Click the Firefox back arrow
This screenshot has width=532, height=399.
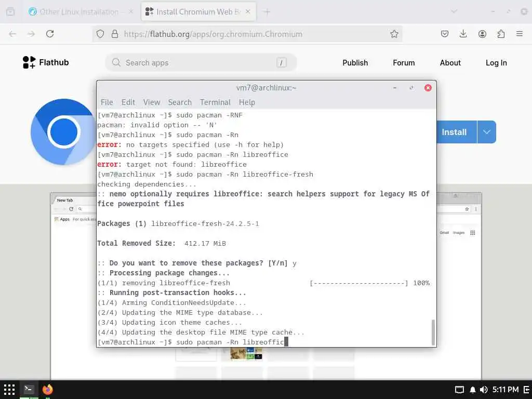point(12,34)
